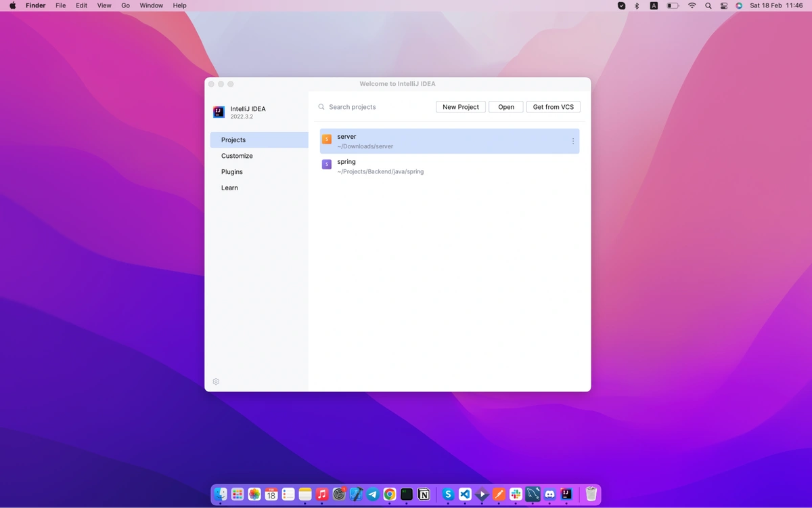Screen dimensions: 812x508
Task: Open Launchpad from the dock
Action: point(238,494)
